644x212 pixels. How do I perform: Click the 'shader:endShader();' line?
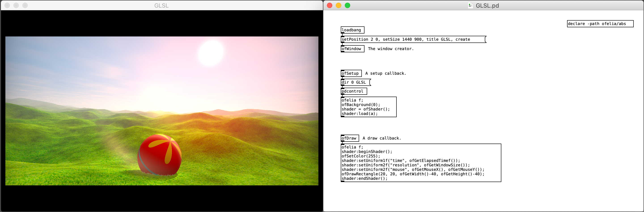pyautogui.click(x=364, y=179)
